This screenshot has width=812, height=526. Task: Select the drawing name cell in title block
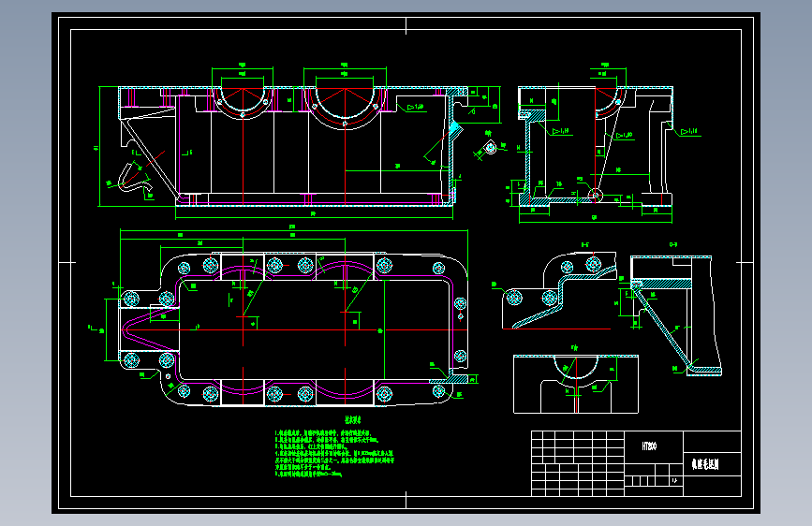[712, 464]
